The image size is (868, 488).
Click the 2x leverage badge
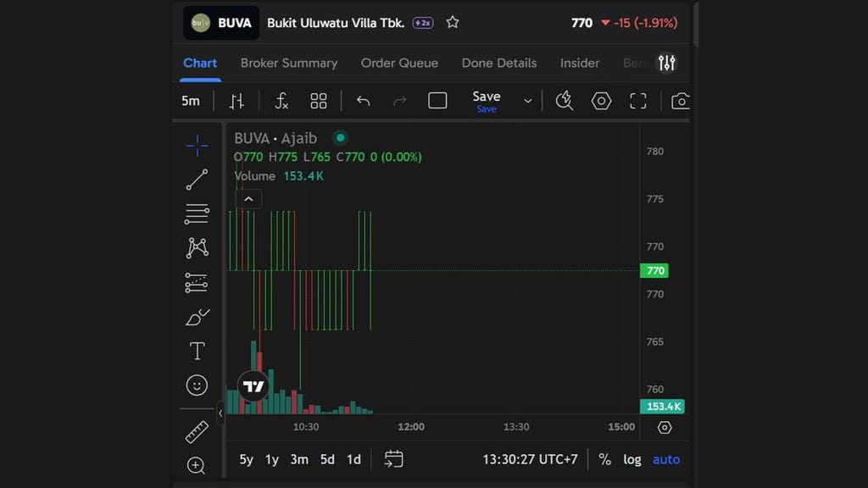pyautogui.click(x=423, y=23)
